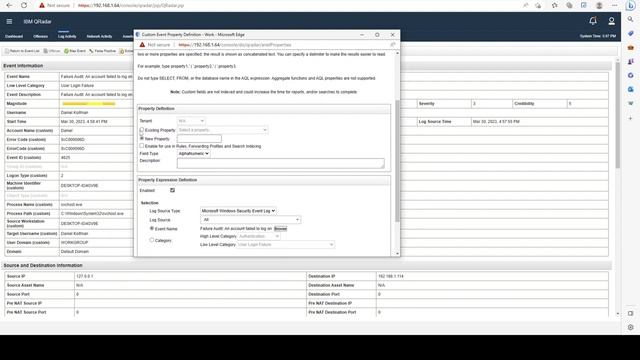This screenshot has height=360, width=640.
Task: Click the New Property name field
Action: click(199, 139)
